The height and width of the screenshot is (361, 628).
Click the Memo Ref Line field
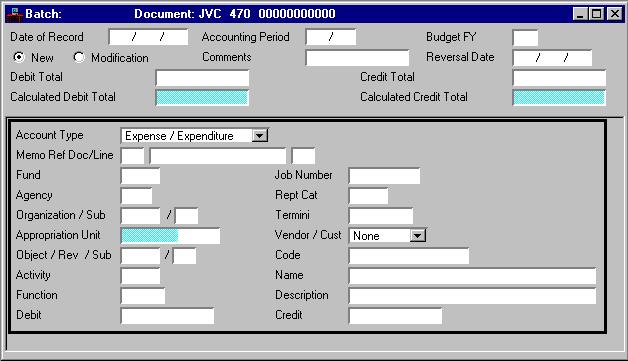pos(303,156)
